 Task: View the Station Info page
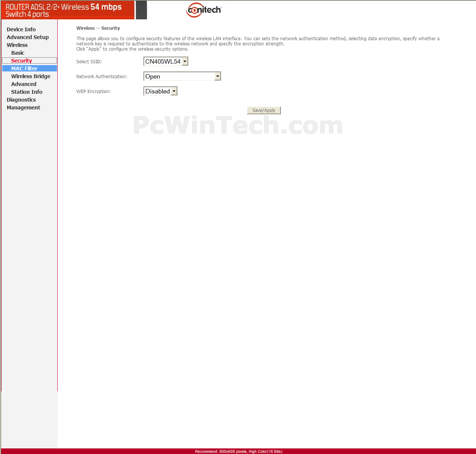point(27,92)
